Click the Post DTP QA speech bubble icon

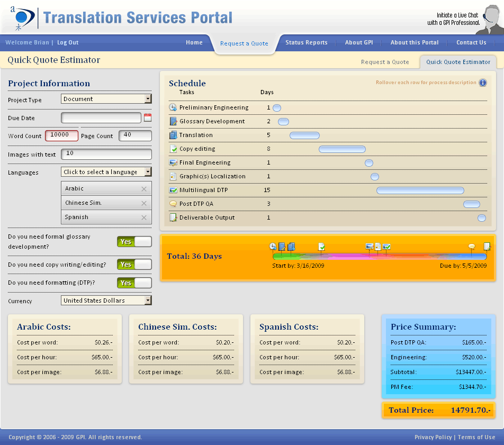pyautogui.click(x=173, y=204)
